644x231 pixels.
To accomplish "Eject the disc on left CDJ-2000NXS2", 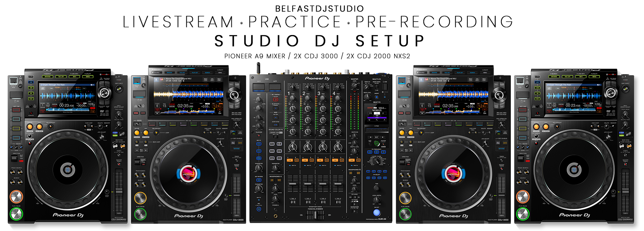I will [x=119, y=88].
